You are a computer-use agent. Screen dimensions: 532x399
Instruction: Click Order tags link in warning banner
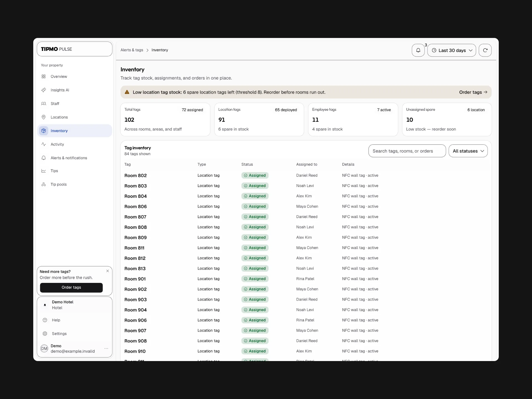point(473,92)
